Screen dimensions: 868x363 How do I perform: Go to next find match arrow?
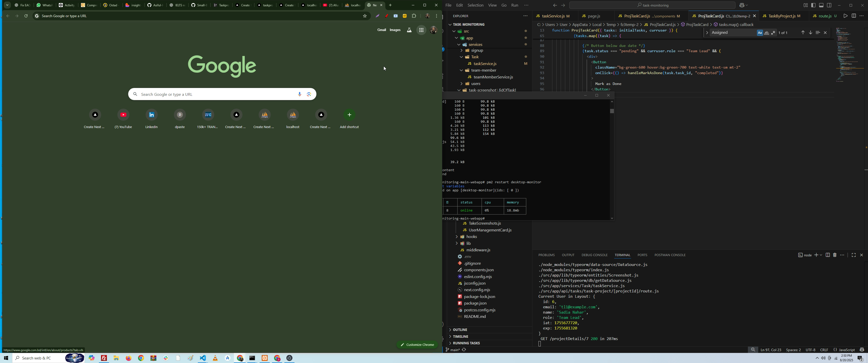pos(810,33)
